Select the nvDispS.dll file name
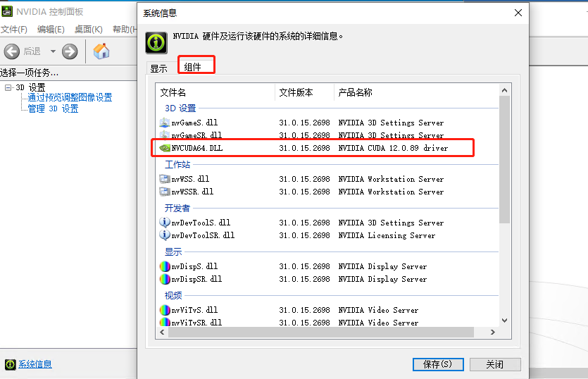Viewport: 588px width, 379px height. tap(194, 266)
